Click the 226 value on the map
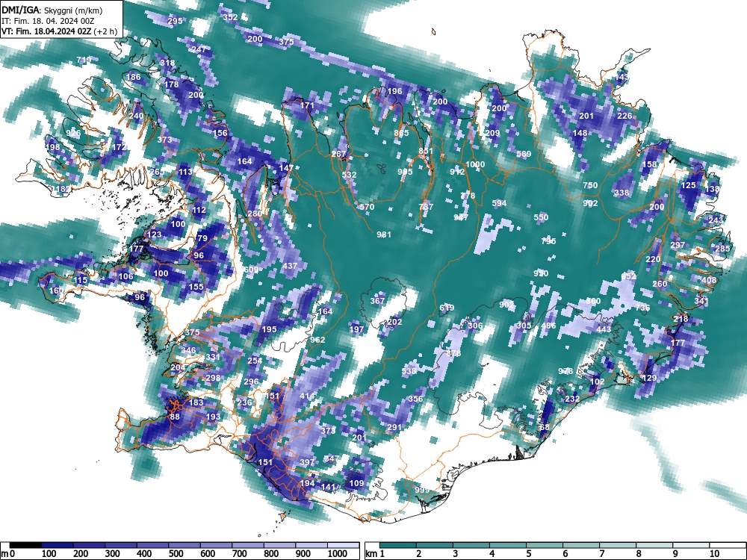This screenshot has width=747, height=560. (x=624, y=116)
